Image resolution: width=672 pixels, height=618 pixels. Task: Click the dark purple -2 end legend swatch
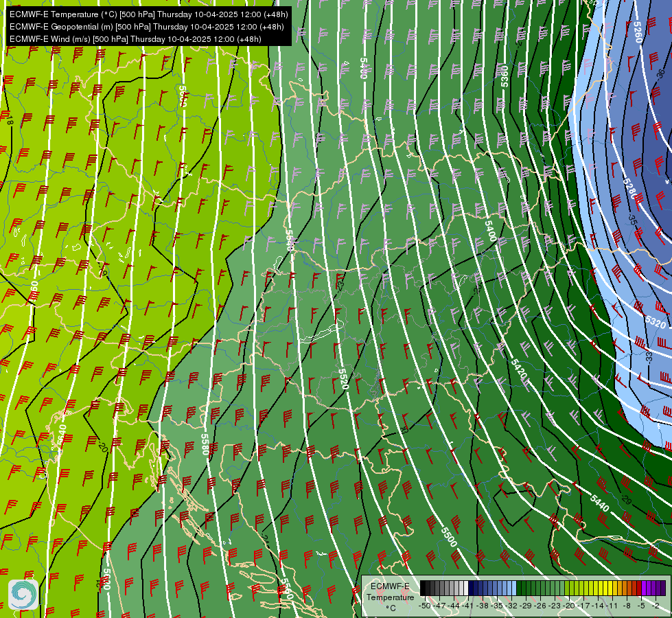663,588
